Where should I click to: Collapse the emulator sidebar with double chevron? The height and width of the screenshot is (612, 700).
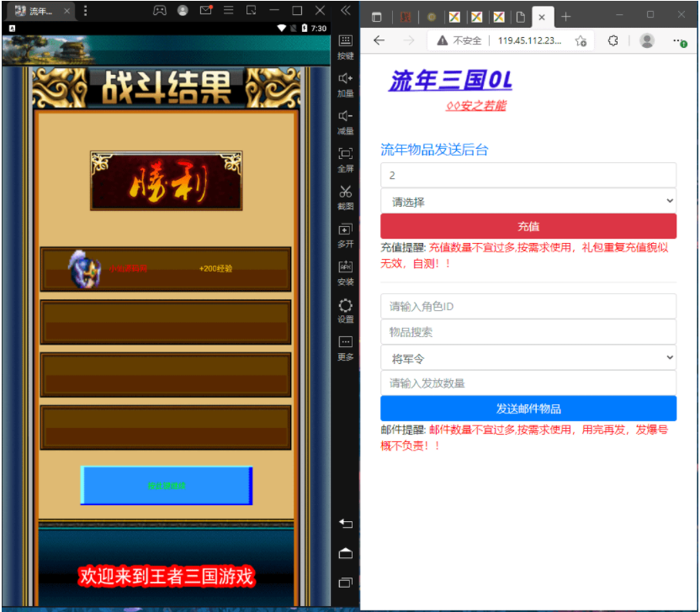point(345,11)
